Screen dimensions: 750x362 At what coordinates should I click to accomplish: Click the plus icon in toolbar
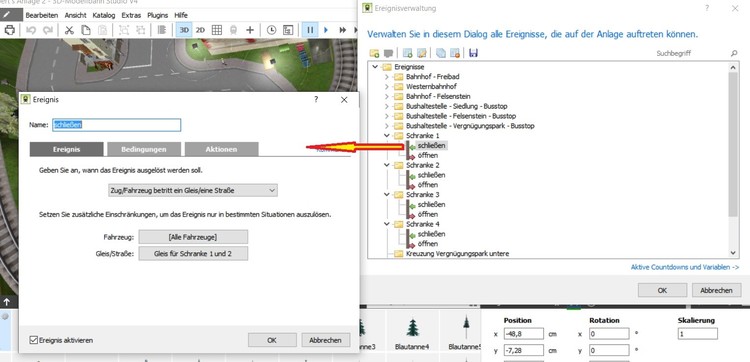click(x=250, y=30)
